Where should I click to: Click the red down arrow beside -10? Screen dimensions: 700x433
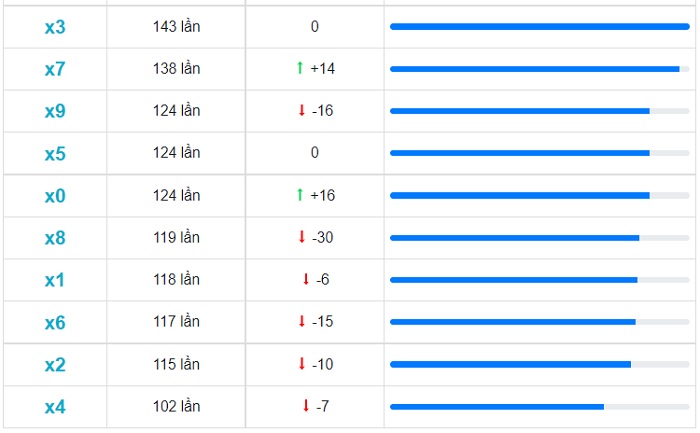pyautogui.click(x=301, y=364)
